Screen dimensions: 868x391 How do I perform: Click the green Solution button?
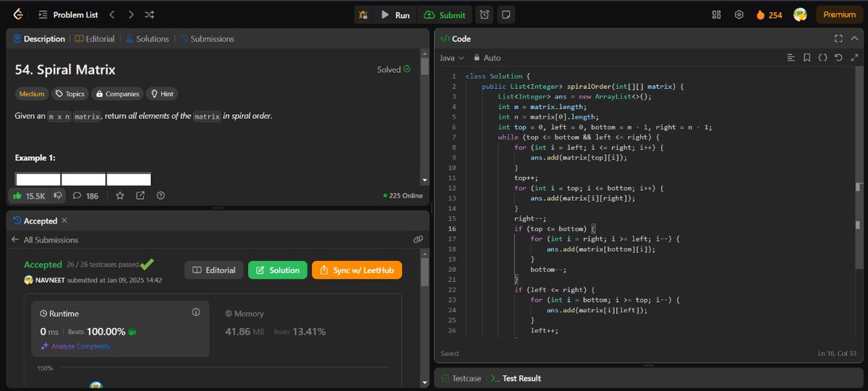[278, 270]
